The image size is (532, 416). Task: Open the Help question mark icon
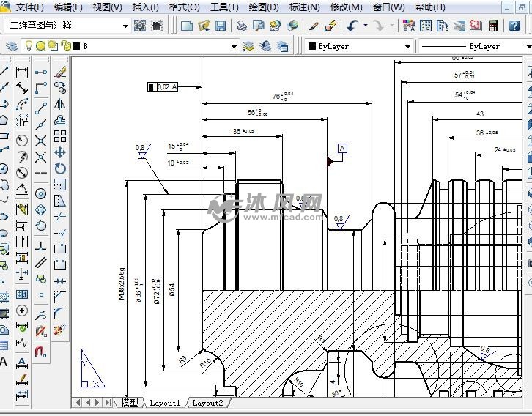point(514,26)
